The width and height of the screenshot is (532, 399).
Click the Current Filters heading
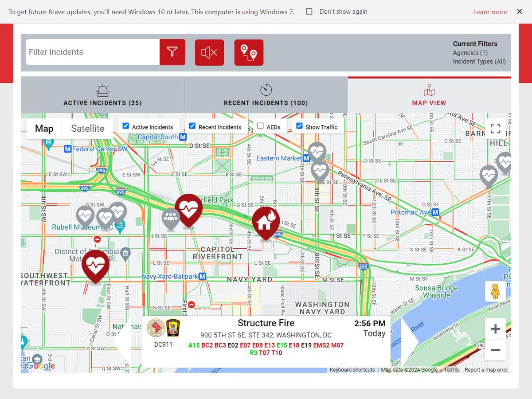coord(475,44)
